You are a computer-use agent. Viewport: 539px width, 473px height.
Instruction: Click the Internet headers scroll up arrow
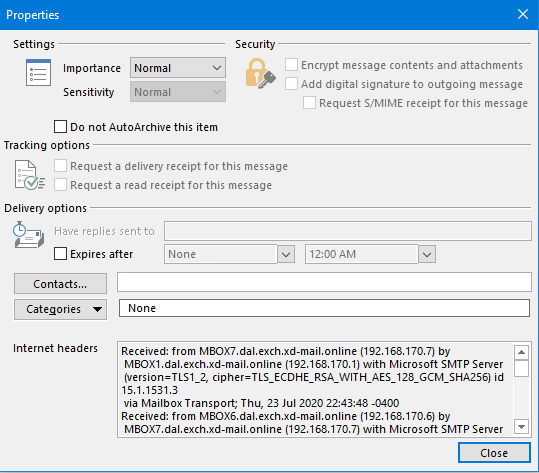(x=521, y=352)
